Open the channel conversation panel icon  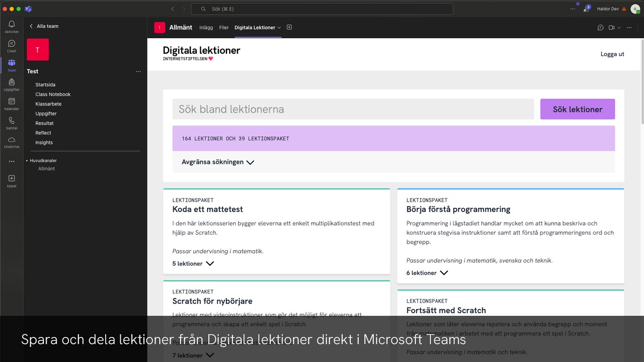pyautogui.click(x=601, y=27)
